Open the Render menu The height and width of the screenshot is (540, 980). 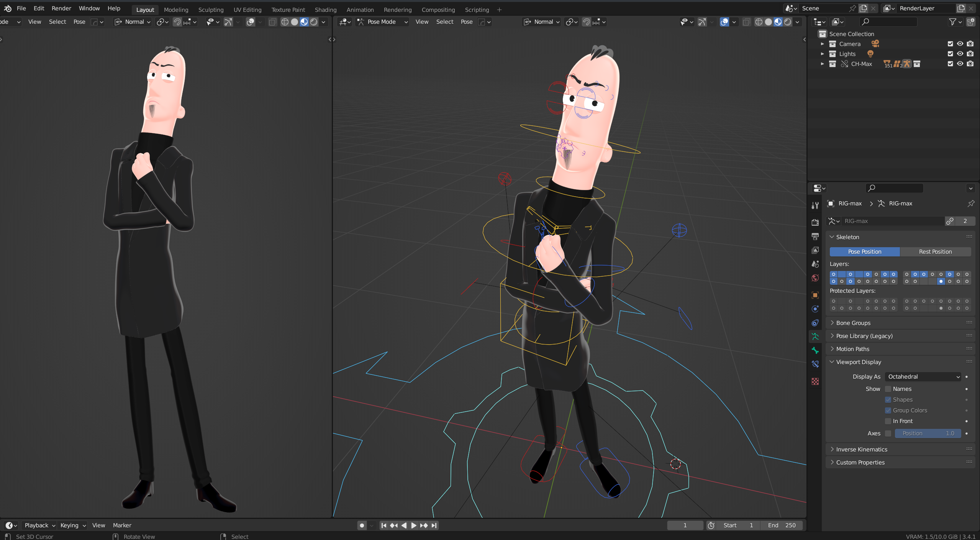(61, 8)
